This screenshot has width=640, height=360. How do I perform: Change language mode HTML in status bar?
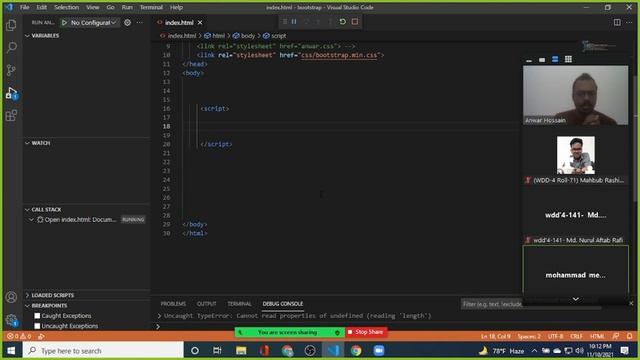[x=597, y=336]
